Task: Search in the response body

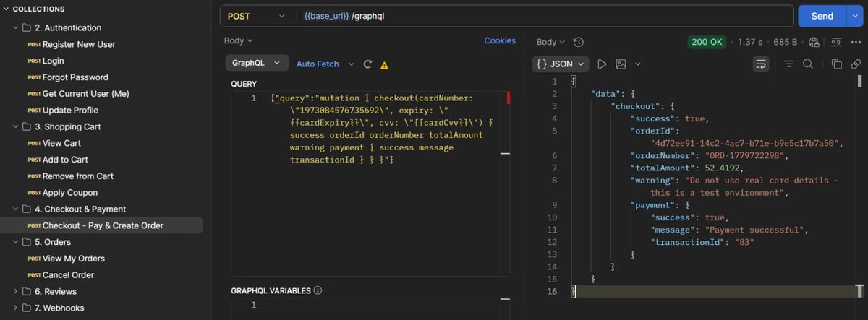Action: pyautogui.click(x=808, y=64)
